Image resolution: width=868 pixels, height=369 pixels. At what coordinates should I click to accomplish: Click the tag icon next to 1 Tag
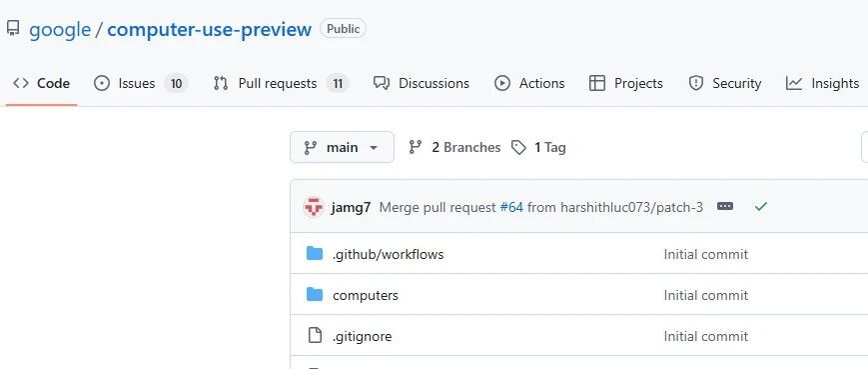click(x=518, y=147)
